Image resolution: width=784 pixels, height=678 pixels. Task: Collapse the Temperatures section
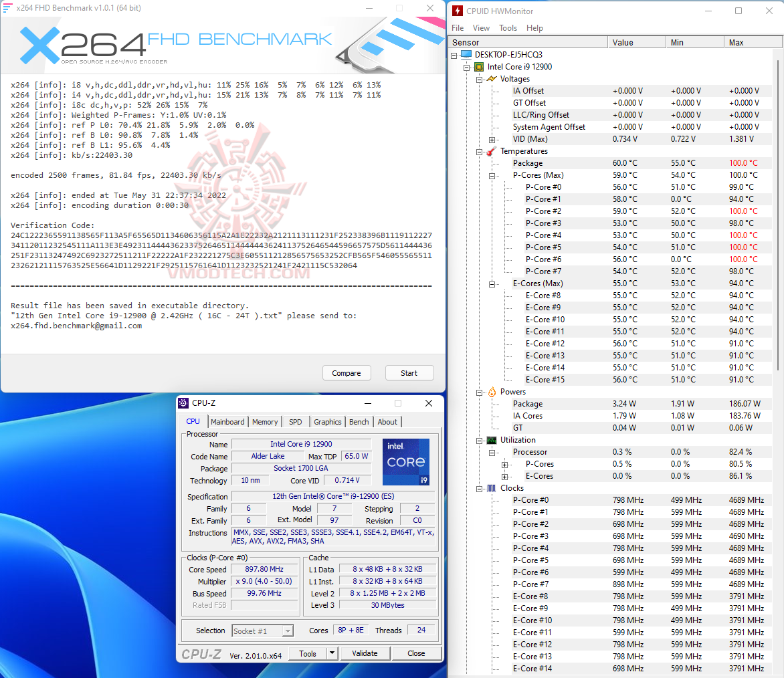[479, 150]
